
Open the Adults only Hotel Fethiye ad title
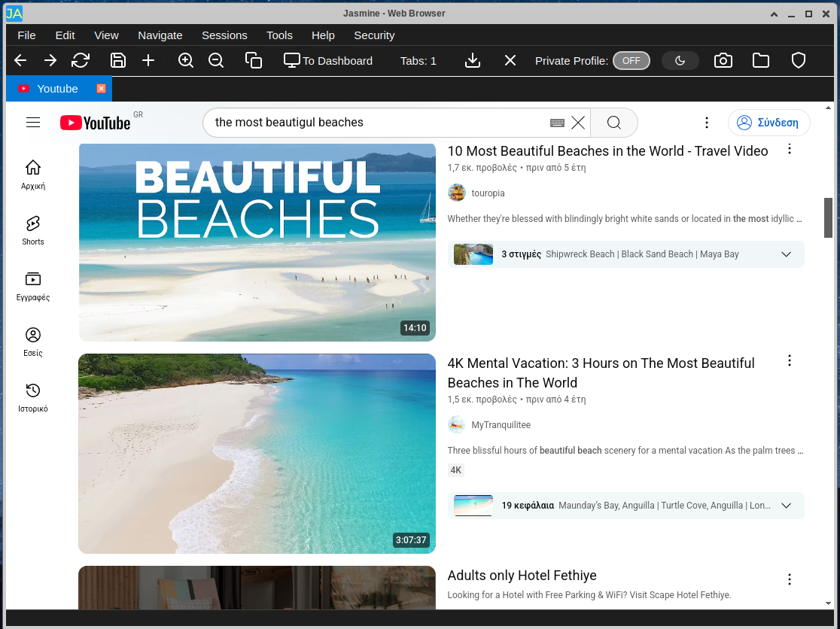pyautogui.click(x=522, y=576)
